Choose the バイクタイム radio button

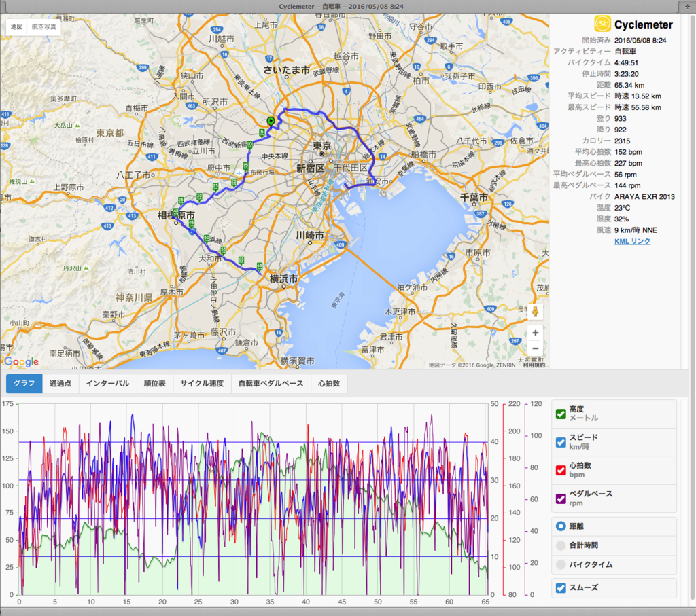(561, 564)
